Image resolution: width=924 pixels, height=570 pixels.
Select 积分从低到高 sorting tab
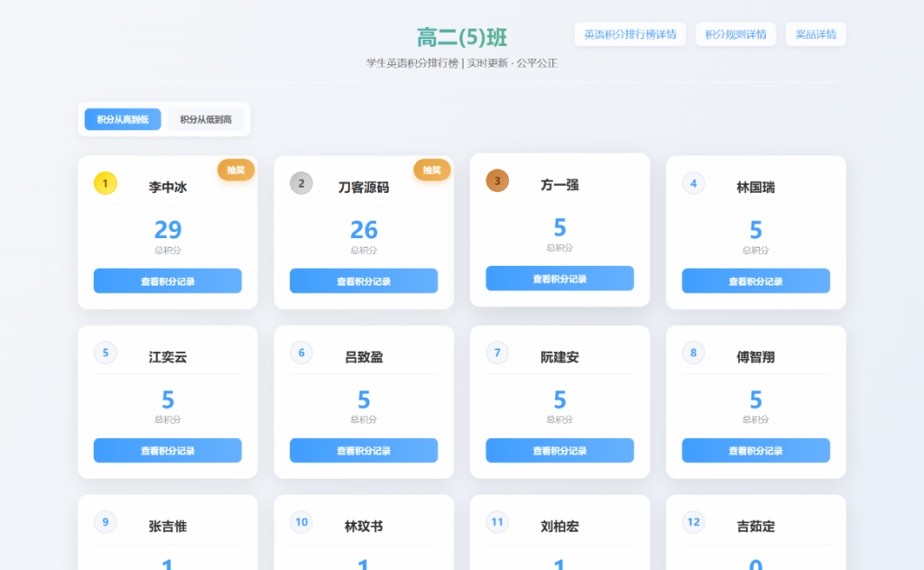click(206, 119)
